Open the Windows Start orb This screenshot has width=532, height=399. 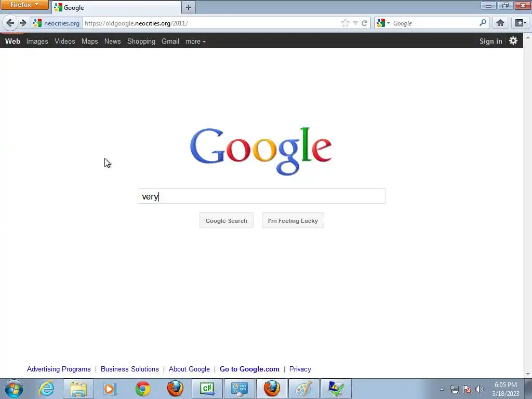14,389
